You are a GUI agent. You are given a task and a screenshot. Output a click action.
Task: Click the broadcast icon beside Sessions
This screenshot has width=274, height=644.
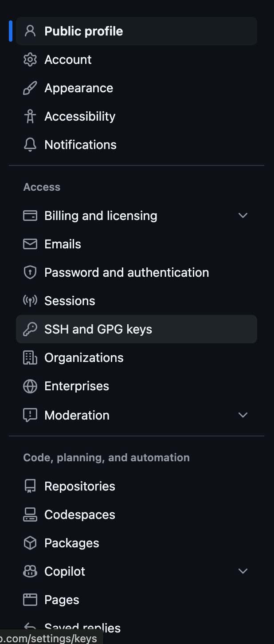[x=30, y=301]
